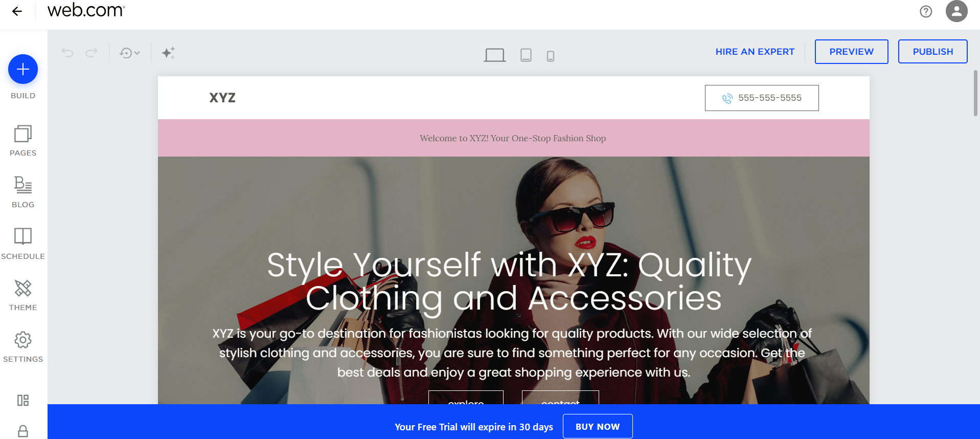Switch to tablet view
The width and height of the screenshot is (980, 439).
pos(526,55)
